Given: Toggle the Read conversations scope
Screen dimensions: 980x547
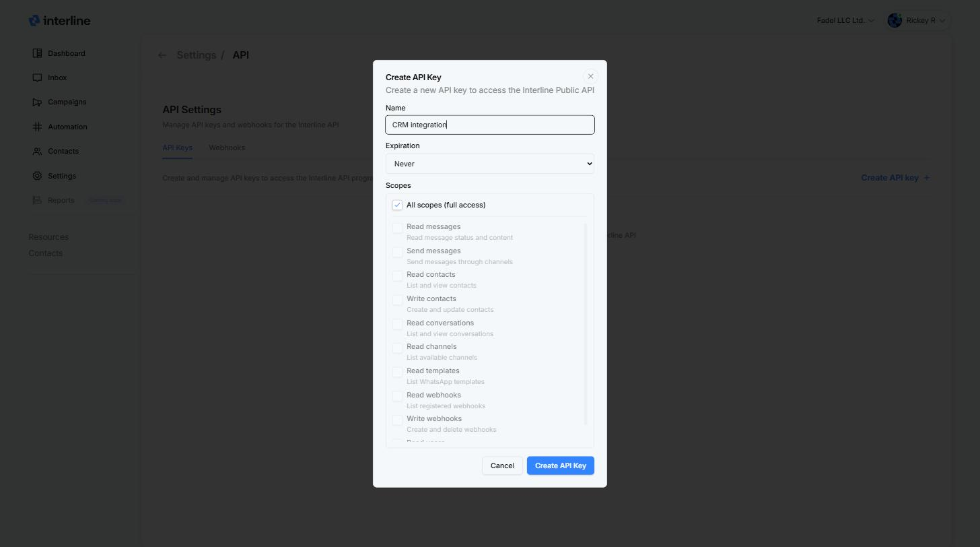Looking at the screenshot, I should (x=397, y=324).
